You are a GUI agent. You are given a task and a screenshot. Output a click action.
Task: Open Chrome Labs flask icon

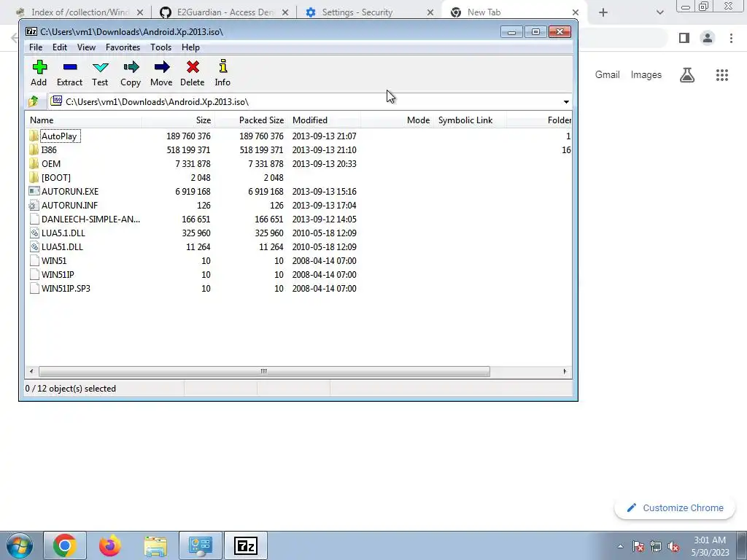point(687,75)
